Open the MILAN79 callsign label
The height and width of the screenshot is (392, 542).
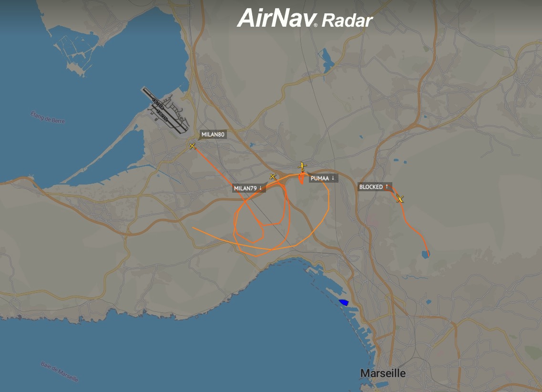248,188
